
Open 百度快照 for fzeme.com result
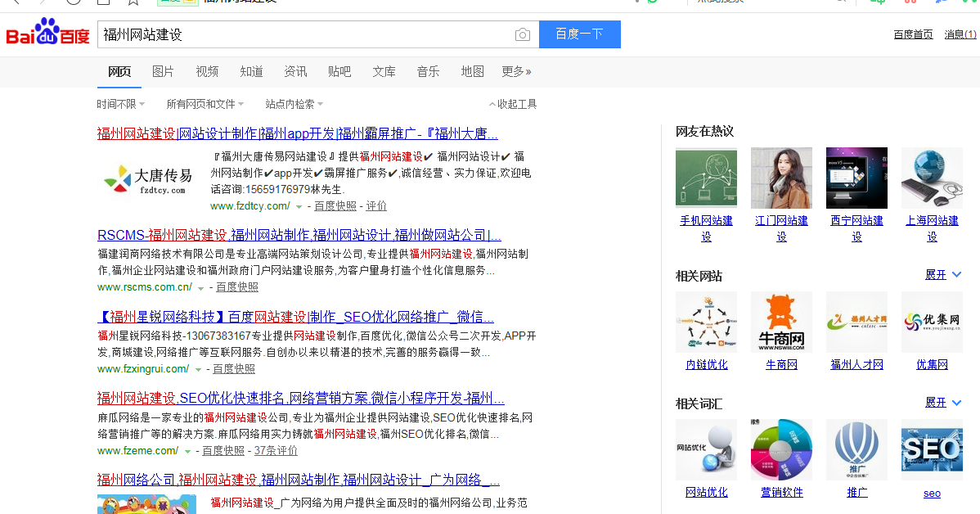(223, 450)
